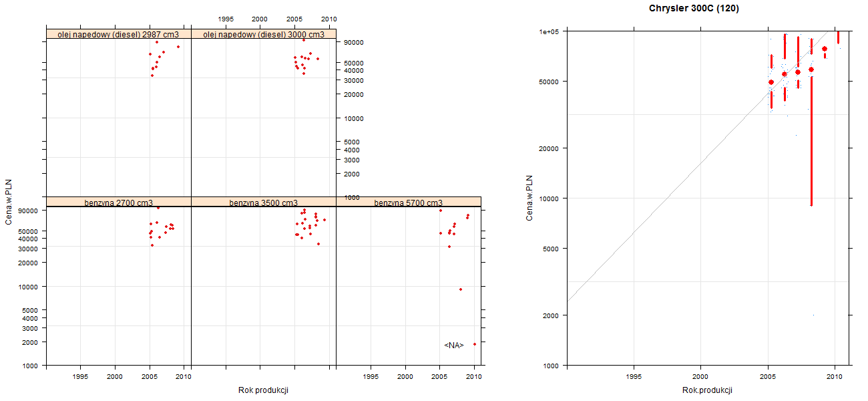
Task: Click the chart title "Chrysler 300C (120)"
Action: [x=694, y=9]
